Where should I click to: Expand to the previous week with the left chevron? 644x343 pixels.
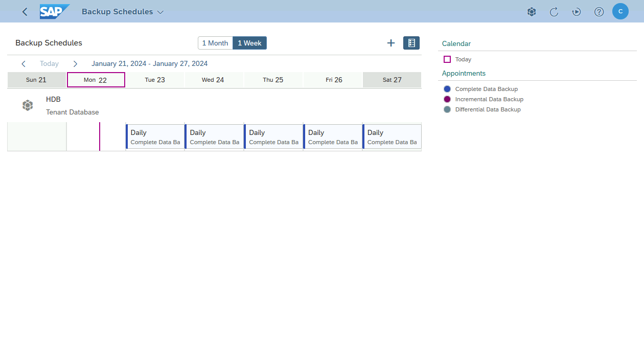pyautogui.click(x=24, y=63)
